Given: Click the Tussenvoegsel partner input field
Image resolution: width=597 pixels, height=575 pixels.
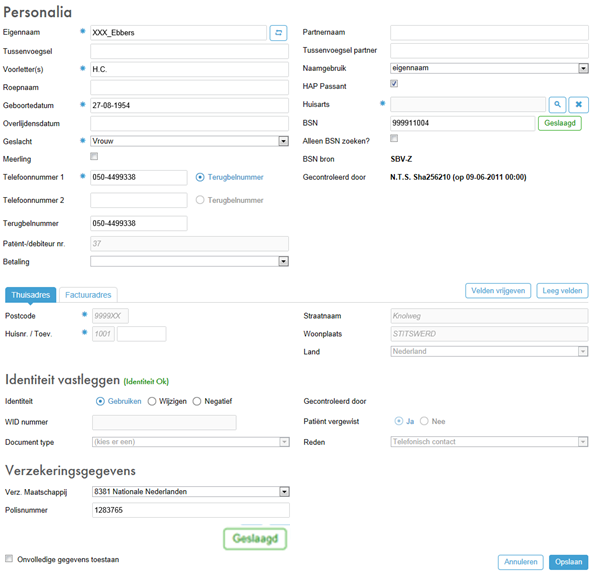Looking at the screenshot, I should [489, 51].
